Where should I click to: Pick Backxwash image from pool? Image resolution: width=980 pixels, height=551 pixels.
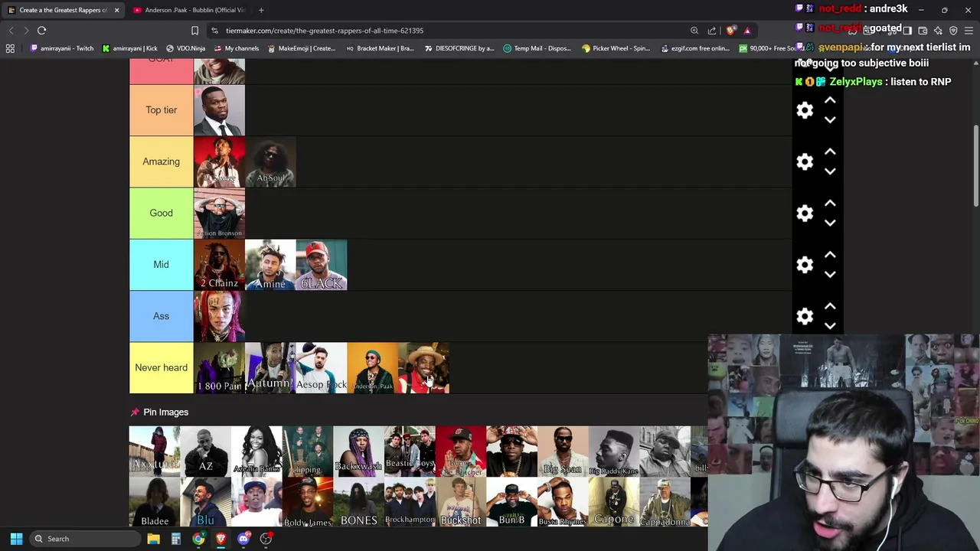358,451
